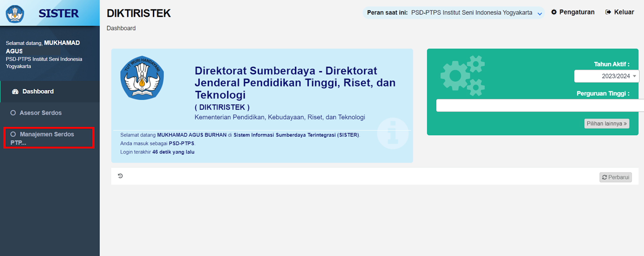This screenshot has height=256, width=644.
Task: Click the Pilihan lainnya button
Action: click(x=607, y=123)
